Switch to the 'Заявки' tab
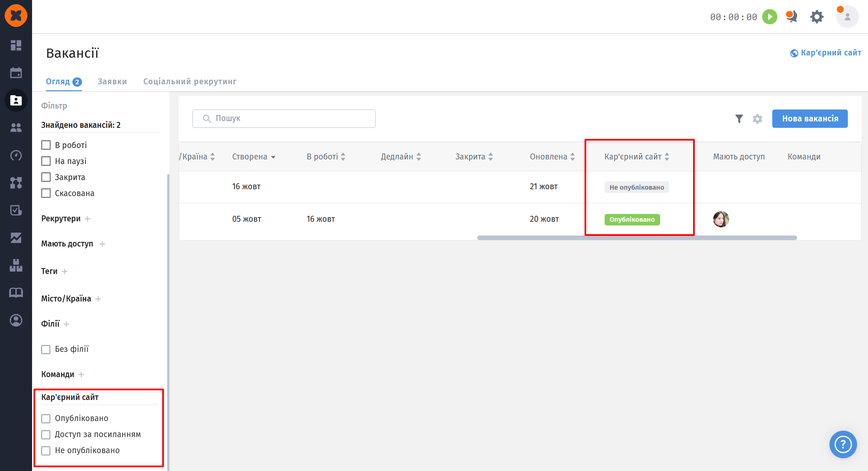 click(x=112, y=82)
